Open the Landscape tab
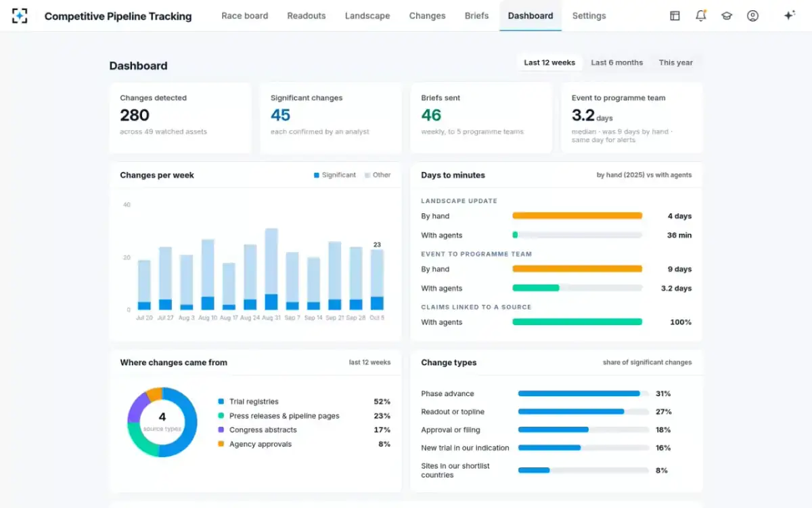This screenshot has width=812, height=508. [367, 16]
